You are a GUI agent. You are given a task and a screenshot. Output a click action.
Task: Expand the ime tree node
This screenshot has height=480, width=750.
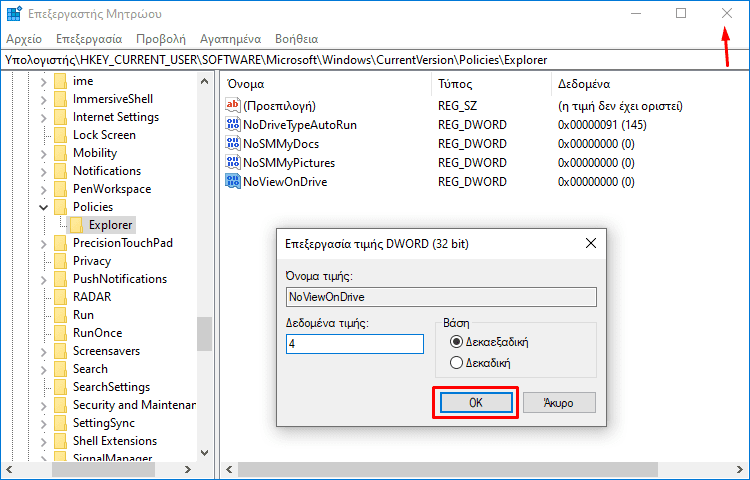click(44, 82)
